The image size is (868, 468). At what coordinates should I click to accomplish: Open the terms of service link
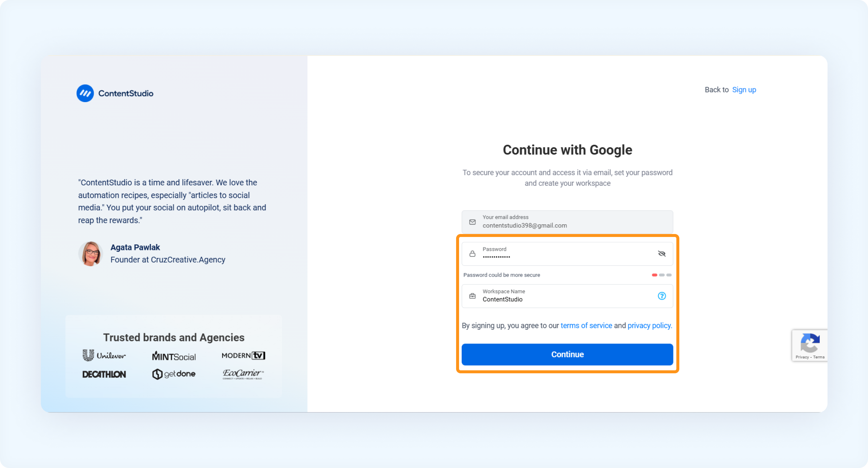click(586, 325)
